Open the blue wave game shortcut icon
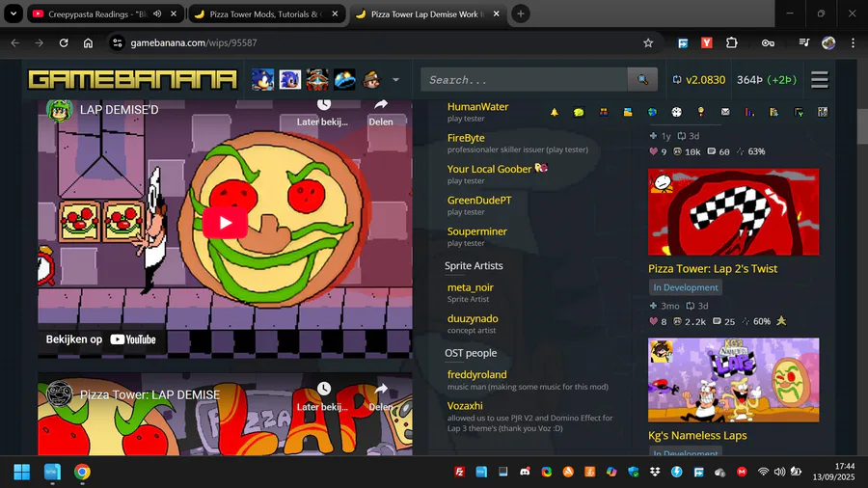The image size is (868, 488). tap(344, 80)
